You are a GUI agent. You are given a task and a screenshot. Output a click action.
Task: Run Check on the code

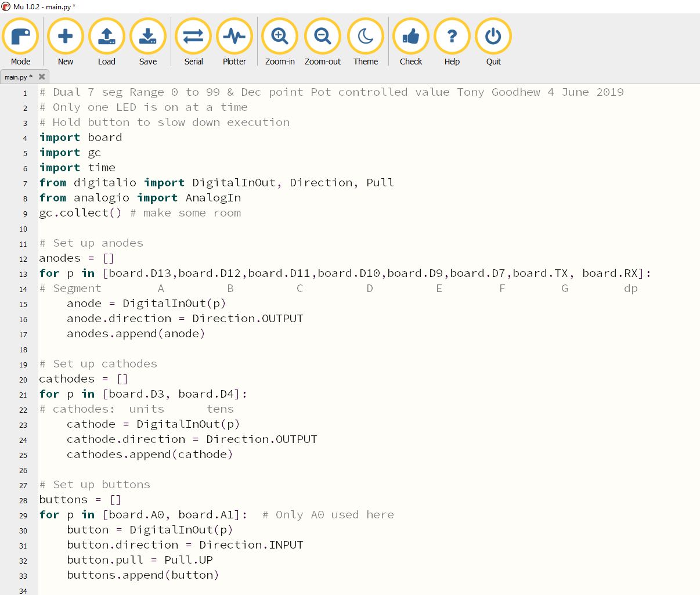pyautogui.click(x=411, y=37)
